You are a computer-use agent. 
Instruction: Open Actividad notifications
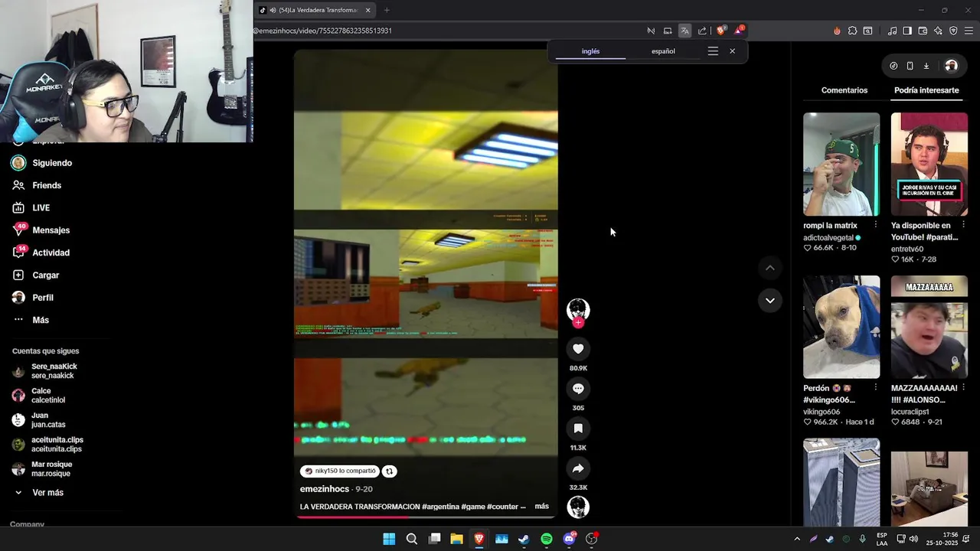click(51, 253)
